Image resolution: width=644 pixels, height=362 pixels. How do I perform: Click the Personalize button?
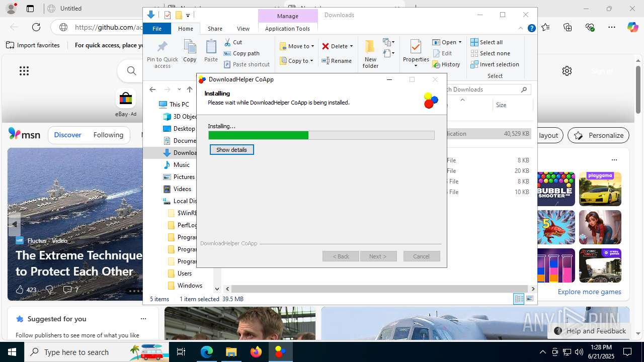[x=599, y=135]
